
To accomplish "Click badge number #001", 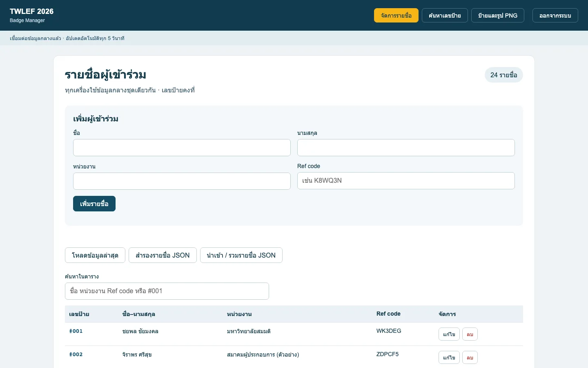I will 76,331.
